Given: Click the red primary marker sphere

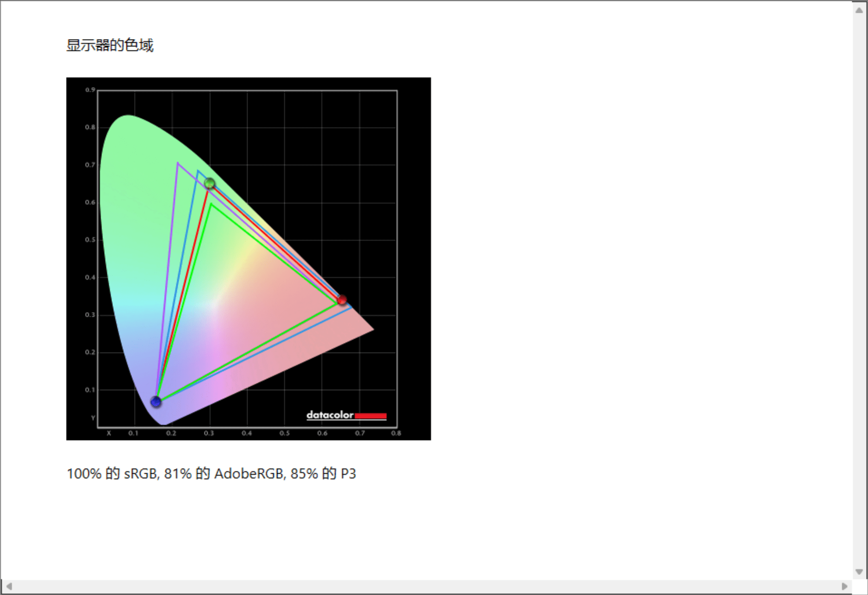Looking at the screenshot, I should [x=342, y=300].
